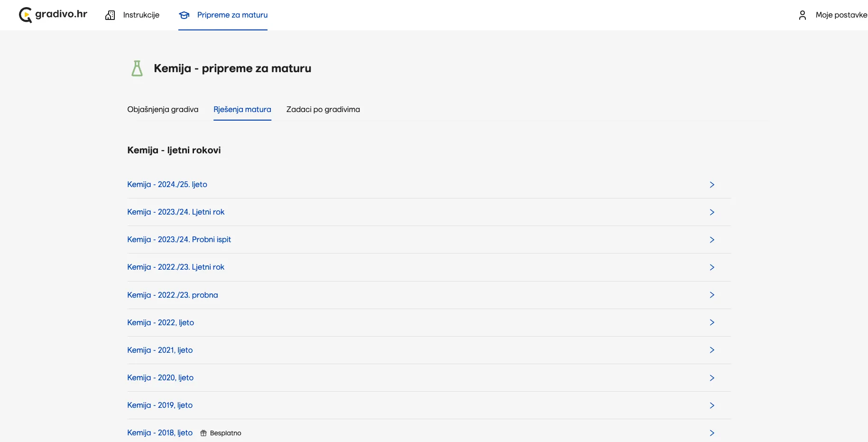Click chevron on Kemija - 2021, ljeto row
This screenshot has height=442, width=868.
pos(712,350)
